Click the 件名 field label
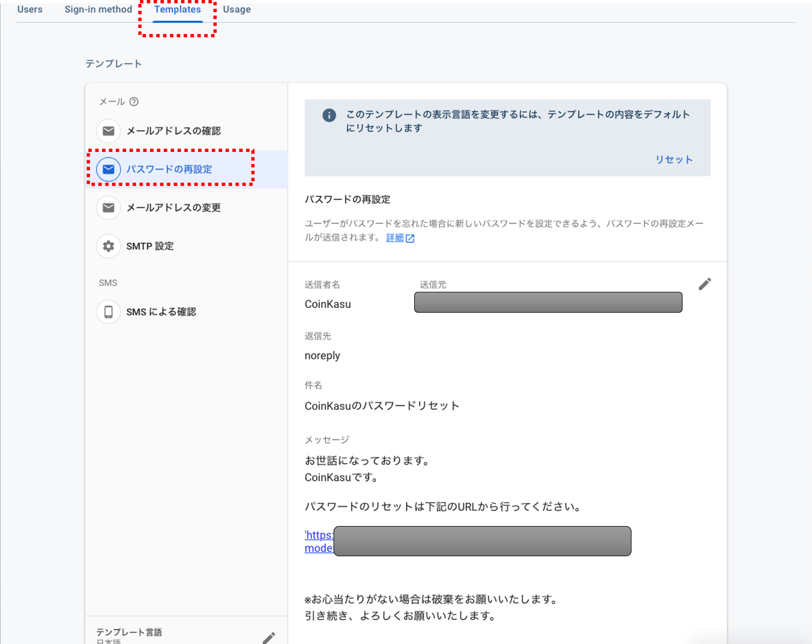This screenshot has width=812, height=644. tap(313, 385)
